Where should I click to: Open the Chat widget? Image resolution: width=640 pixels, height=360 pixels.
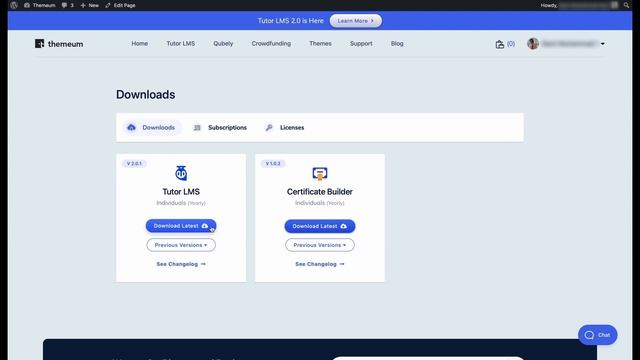pos(598,335)
